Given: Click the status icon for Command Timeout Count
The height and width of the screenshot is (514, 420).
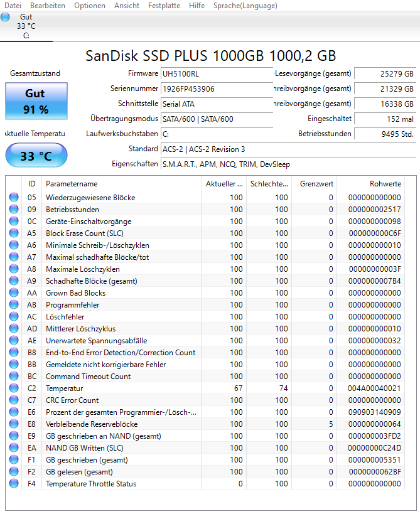Looking at the screenshot, I should [x=14, y=376].
